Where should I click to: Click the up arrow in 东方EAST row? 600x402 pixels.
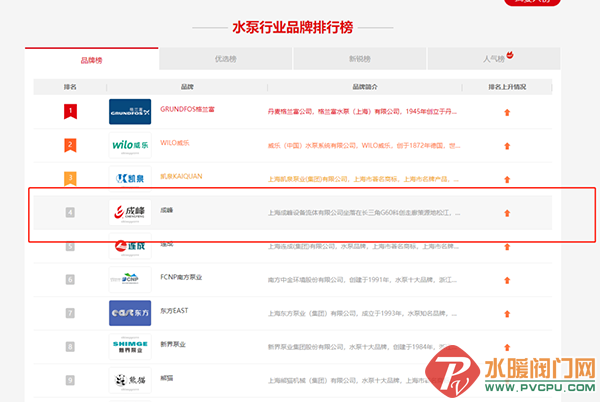coord(507,314)
